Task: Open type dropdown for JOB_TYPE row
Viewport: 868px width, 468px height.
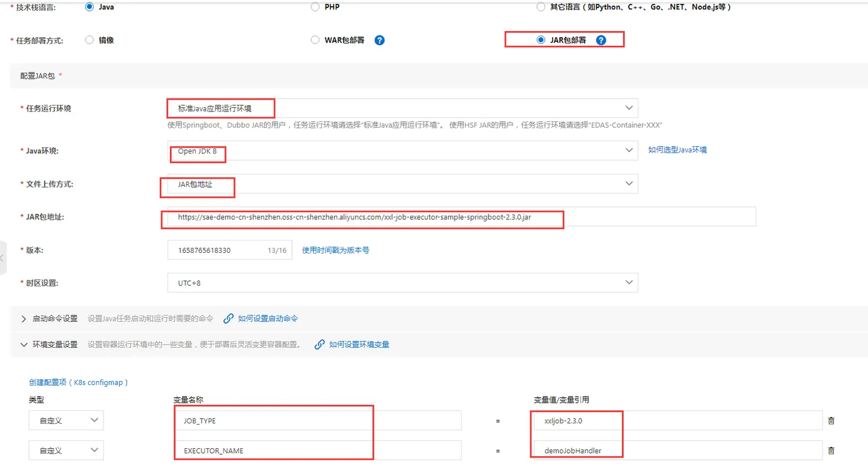Action: pos(66,420)
